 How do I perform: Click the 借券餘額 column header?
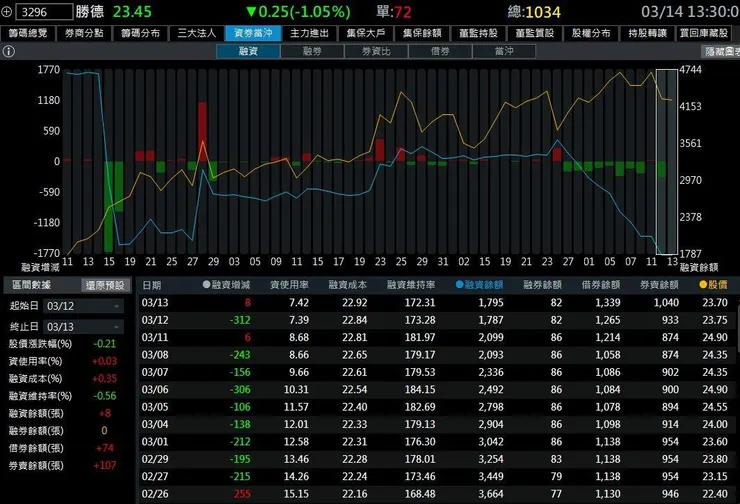click(x=601, y=285)
